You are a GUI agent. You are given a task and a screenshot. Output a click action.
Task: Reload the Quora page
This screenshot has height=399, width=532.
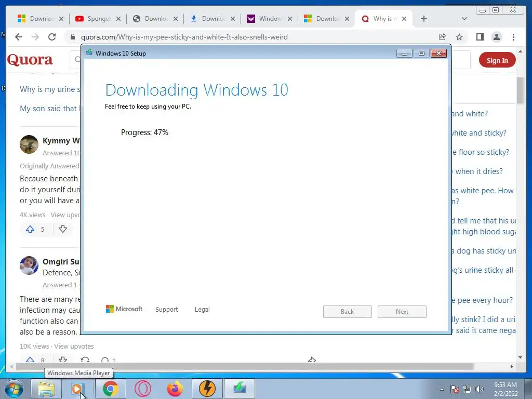[52, 37]
